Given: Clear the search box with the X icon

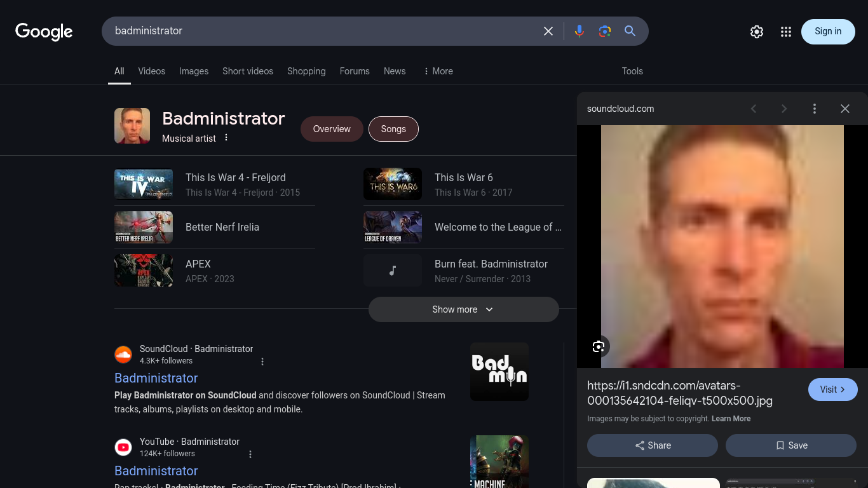Looking at the screenshot, I should tap(548, 31).
